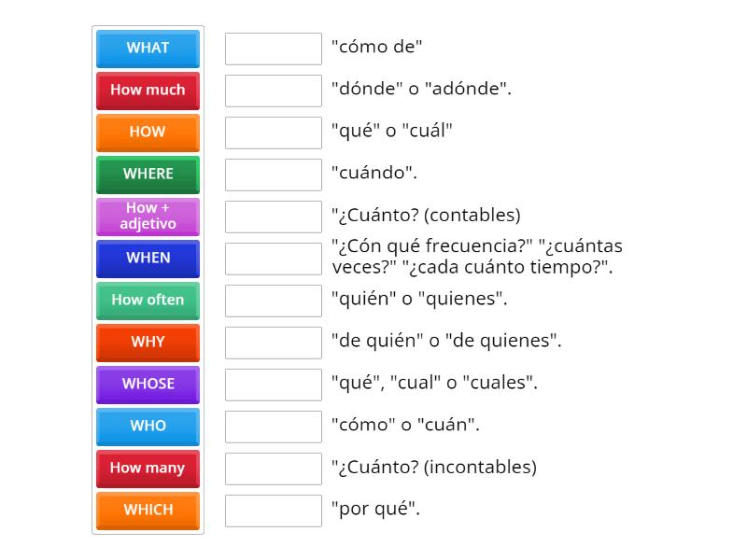Click the WHAT word tile
The image size is (747, 560).
tap(148, 49)
